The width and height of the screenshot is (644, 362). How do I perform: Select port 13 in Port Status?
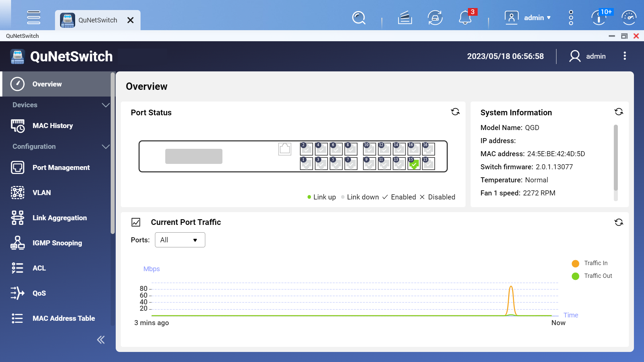[x=399, y=164]
